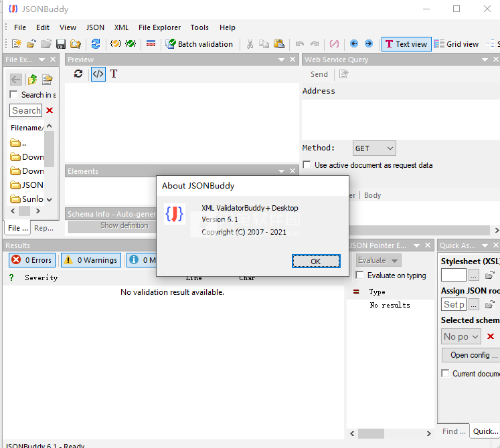This screenshot has height=448, width=500.
Task: Clear selected schema with red X
Action: coord(491,336)
